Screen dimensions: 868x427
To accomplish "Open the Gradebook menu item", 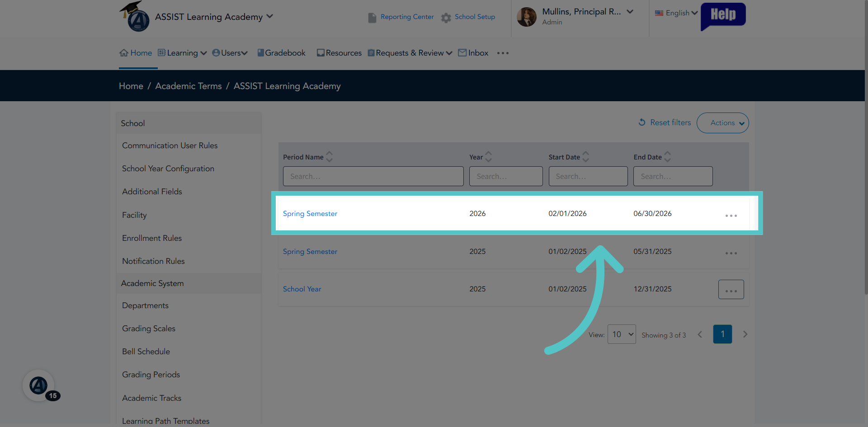I will [281, 53].
